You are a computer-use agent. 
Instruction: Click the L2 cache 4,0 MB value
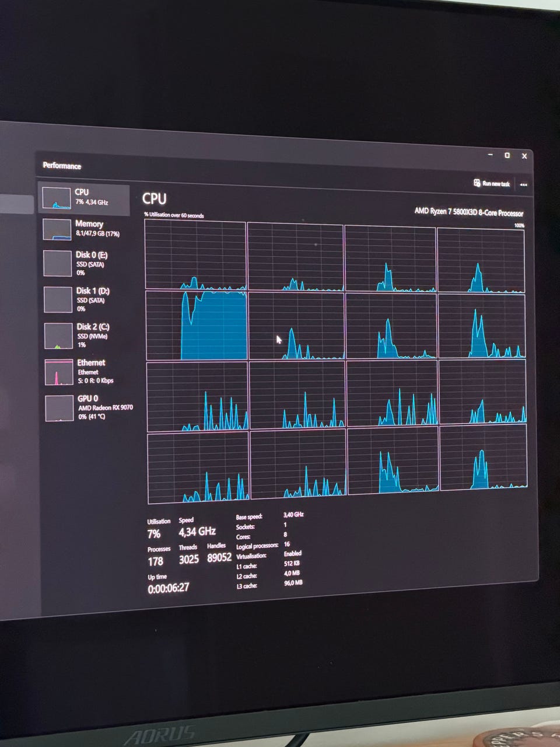[292, 573]
